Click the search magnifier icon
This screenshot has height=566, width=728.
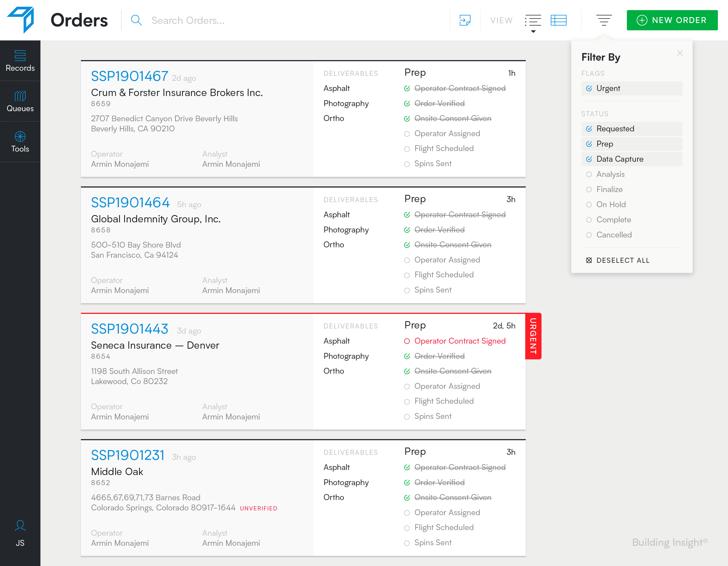click(x=136, y=20)
